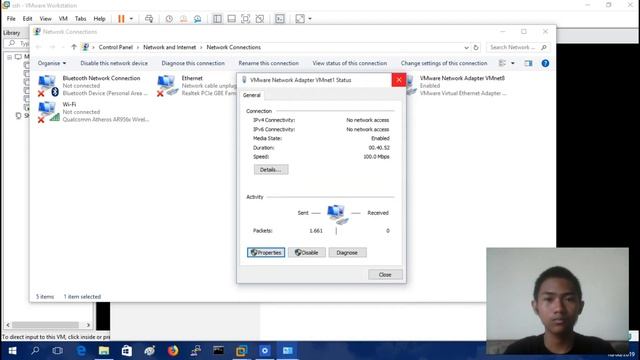Click the blue help question mark icon
This screenshot has height=360, width=640.
[545, 63]
